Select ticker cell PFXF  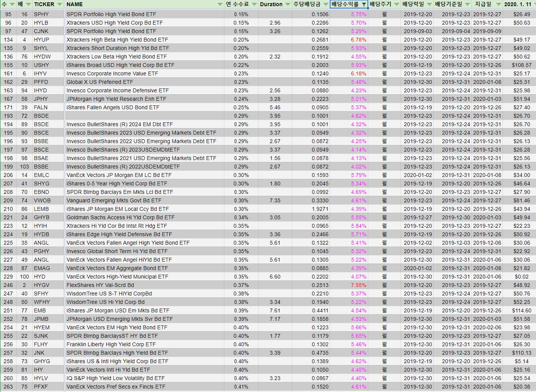pyautogui.click(x=48, y=387)
